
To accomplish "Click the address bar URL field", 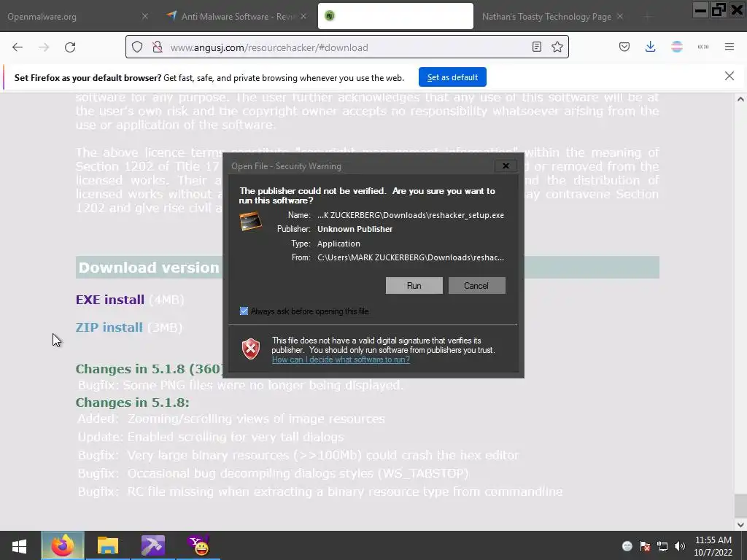I will coord(348,47).
